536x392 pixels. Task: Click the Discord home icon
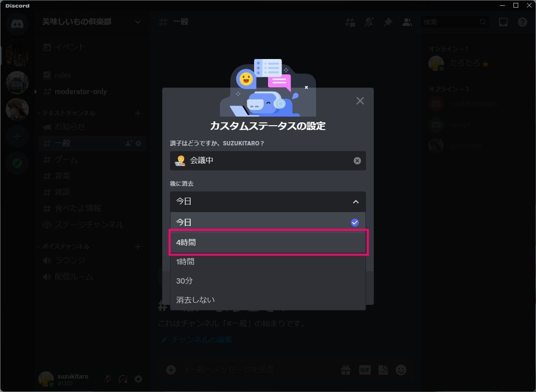coord(17,24)
